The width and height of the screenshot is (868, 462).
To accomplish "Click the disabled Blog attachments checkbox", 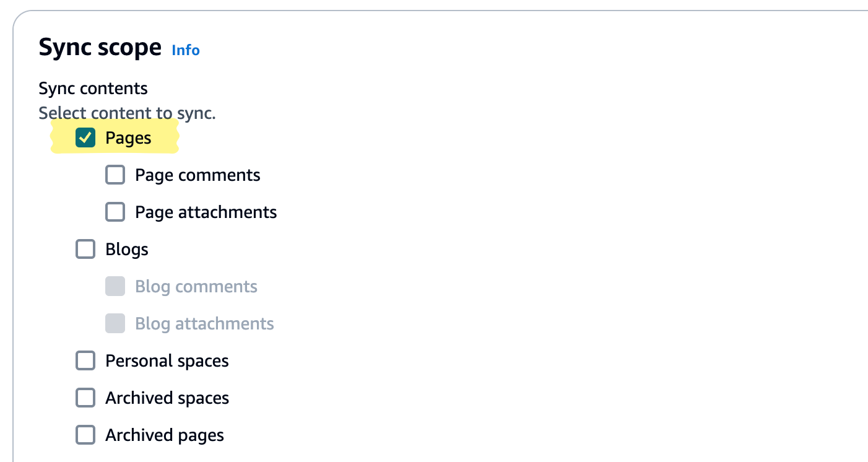I will (115, 324).
